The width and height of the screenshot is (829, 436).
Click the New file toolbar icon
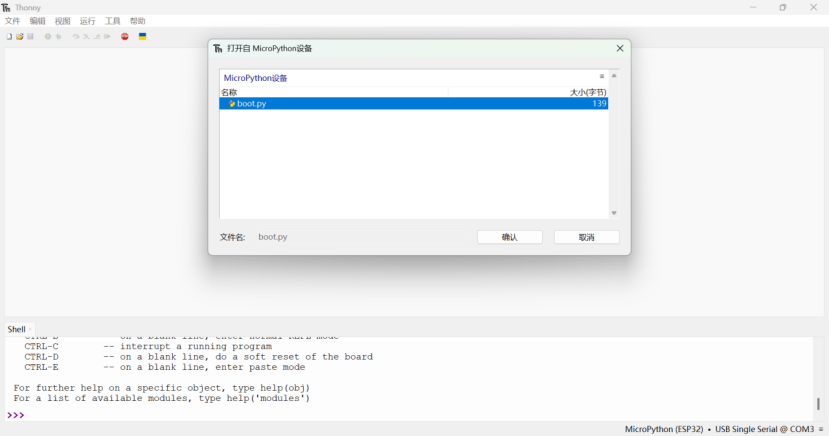tap(9, 36)
